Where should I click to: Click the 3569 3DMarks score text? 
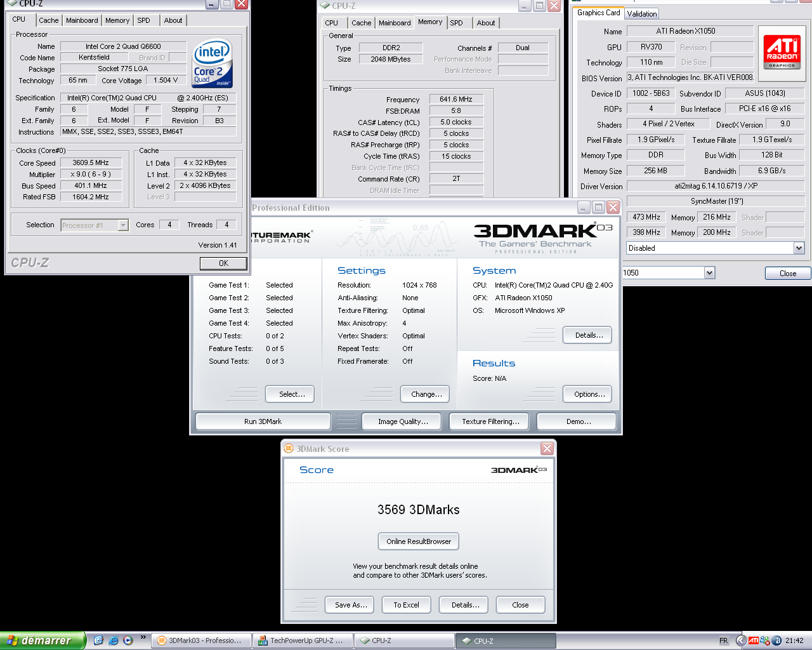tap(418, 510)
